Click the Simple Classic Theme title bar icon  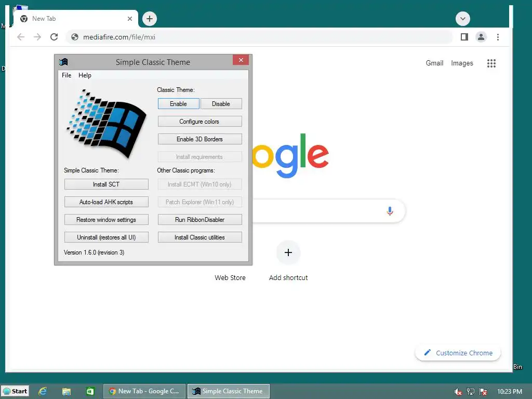point(63,62)
